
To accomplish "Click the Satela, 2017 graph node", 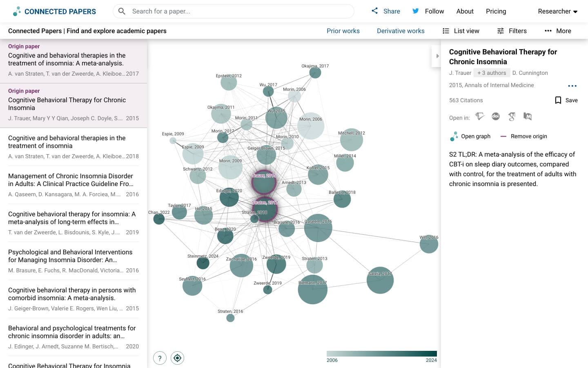I will coord(380,280).
